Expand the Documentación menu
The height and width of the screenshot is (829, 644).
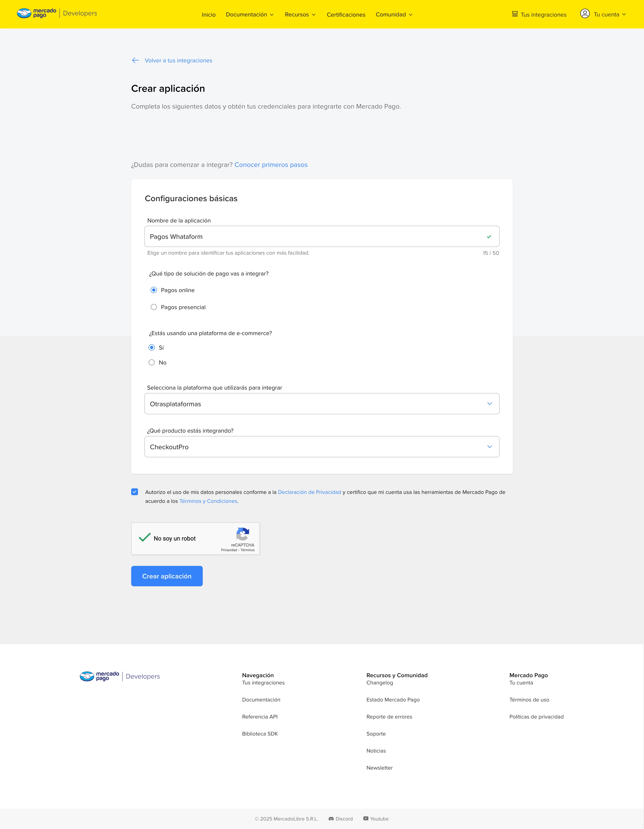[249, 14]
